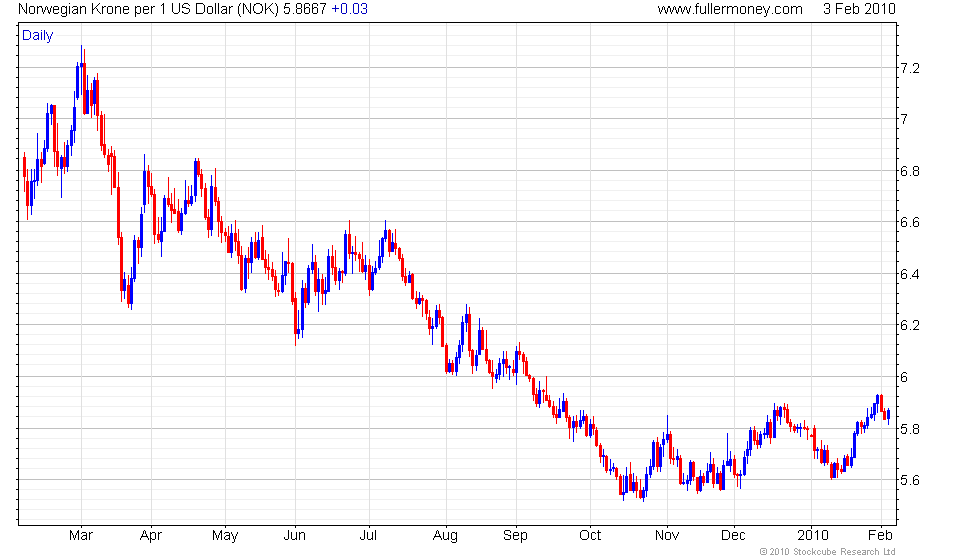Click the 7.2 price axis label
This screenshot has width=980, height=560.
[x=909, y=68]
